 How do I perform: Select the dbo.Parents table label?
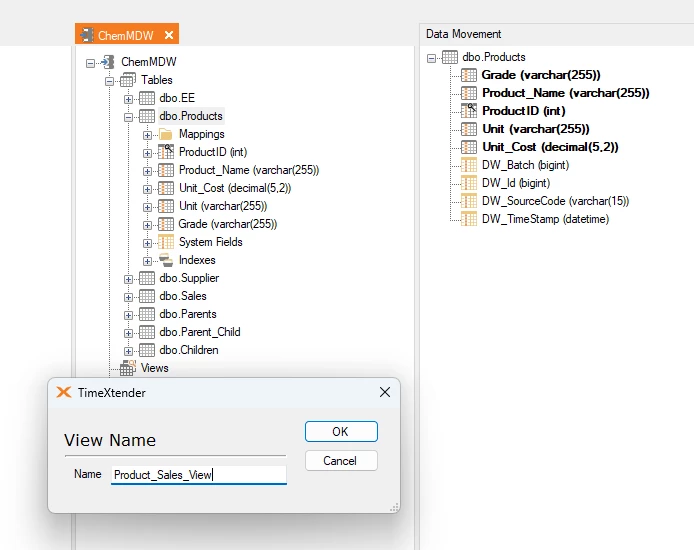188,314
